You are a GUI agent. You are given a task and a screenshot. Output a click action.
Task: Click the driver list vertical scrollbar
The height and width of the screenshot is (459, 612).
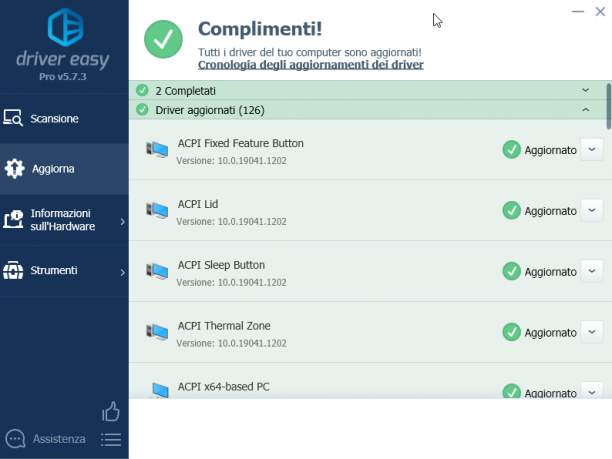coord(609,106)
